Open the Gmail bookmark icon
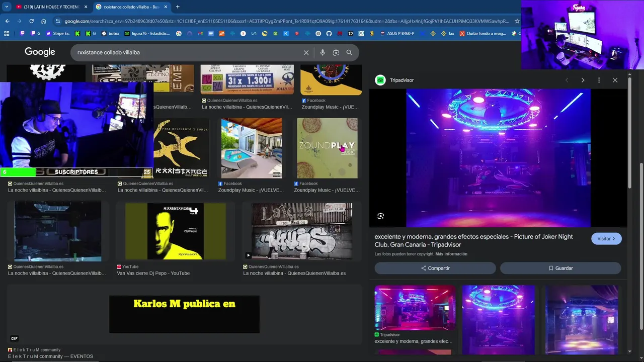 click(x=200, y=34)
